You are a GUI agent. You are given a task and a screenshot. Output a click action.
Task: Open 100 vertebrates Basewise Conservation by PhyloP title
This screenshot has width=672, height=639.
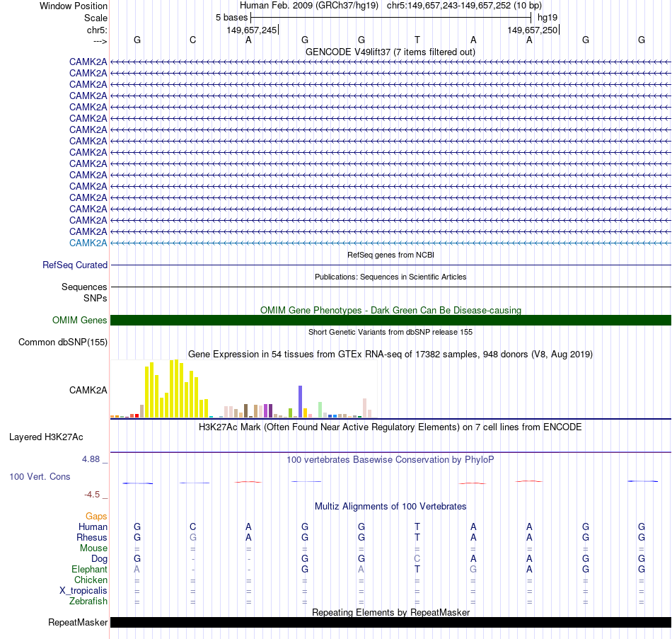(x=390, y=460)
